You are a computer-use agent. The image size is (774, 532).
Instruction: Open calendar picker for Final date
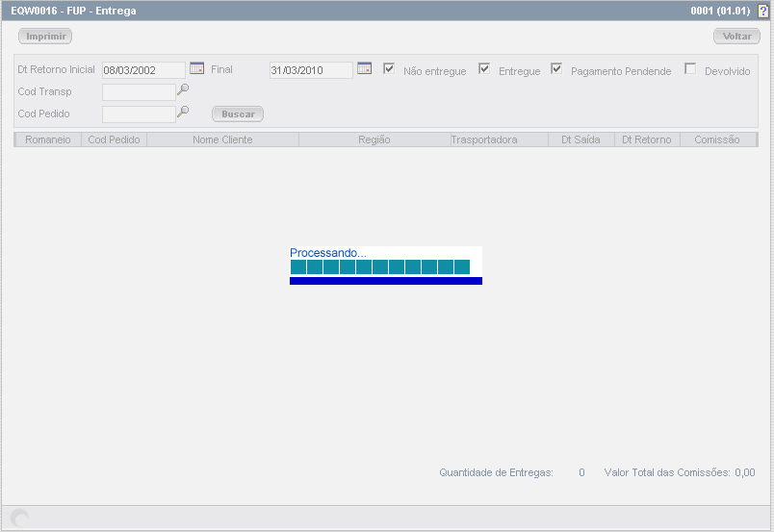coord(364,68)
